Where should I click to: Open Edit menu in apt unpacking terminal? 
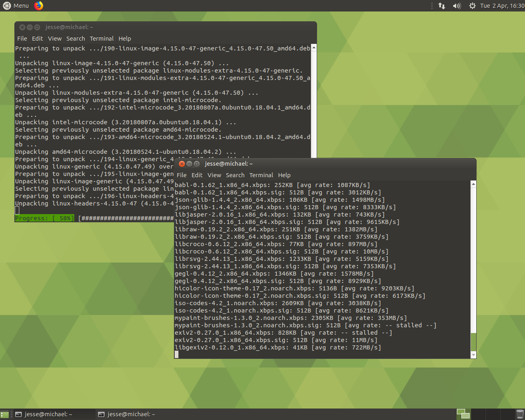[37, 39]
